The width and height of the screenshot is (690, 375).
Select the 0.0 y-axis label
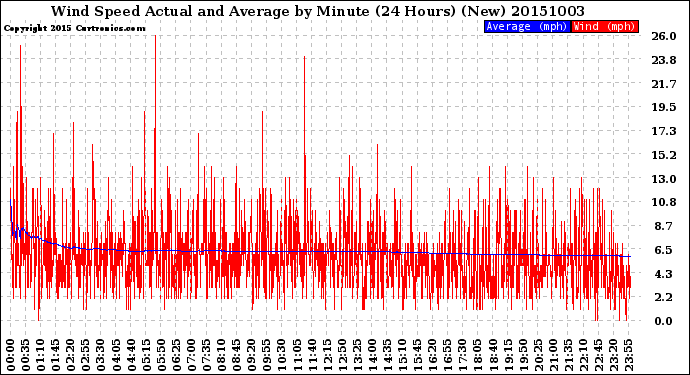click(664, 321)
